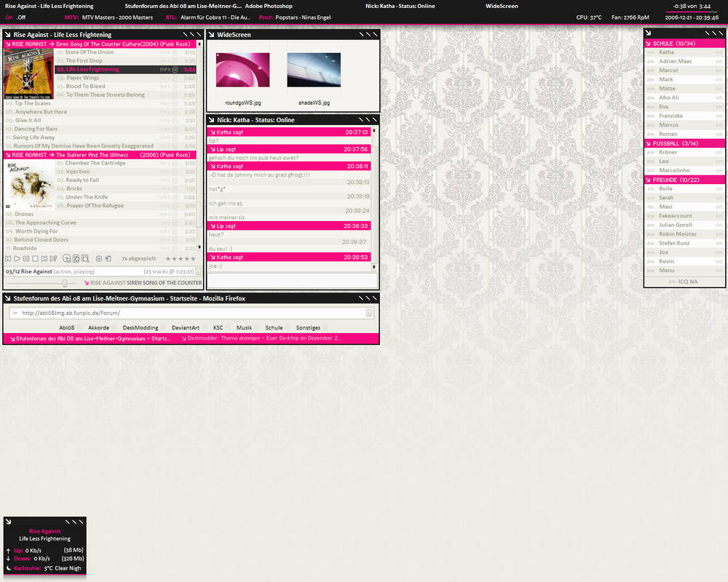This screenshot has height=582, width=728.
Task: Adjust the volume slider handle in player
Action: coord(65,283)
